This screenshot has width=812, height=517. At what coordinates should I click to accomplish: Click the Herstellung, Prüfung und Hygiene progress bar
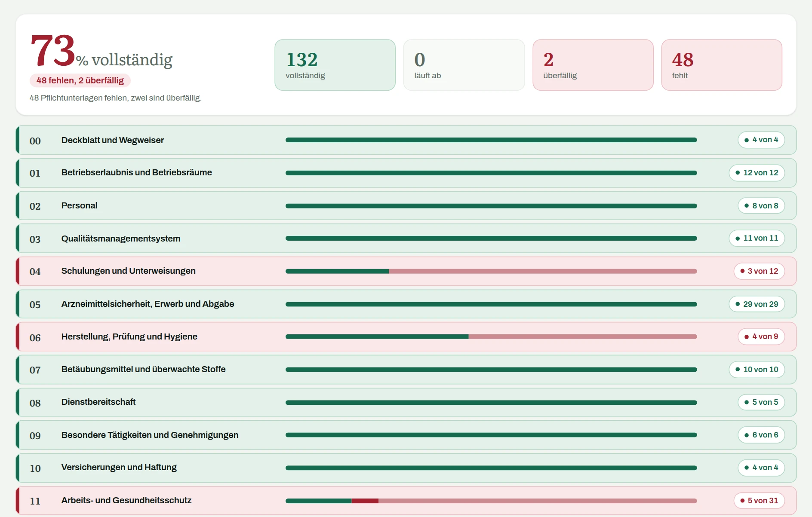491,337
